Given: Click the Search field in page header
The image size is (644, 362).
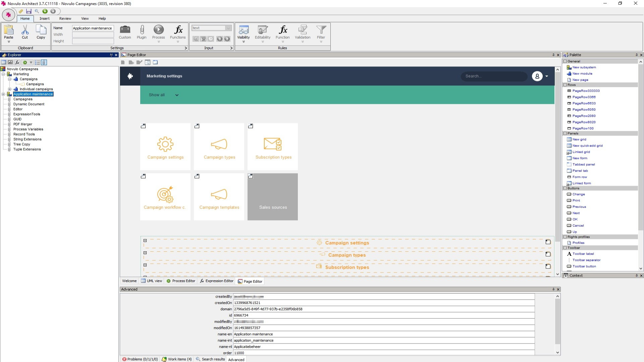Looking at the screenshot, I should coord(494,76).
